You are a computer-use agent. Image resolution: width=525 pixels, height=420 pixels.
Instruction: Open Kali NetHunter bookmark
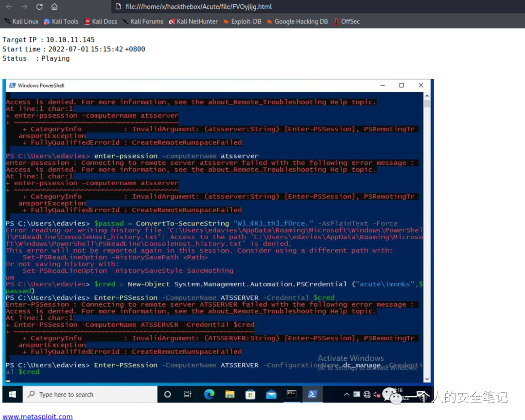pyautogui.click(x=193, y=21)
